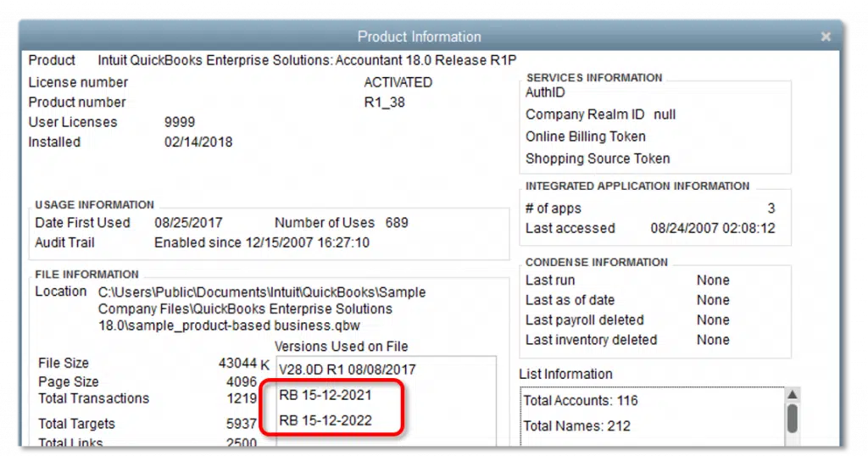Click the 'Total Accounts: 116' list entry
The width and height of the screenshot is (868, 456).
(581, 401)
